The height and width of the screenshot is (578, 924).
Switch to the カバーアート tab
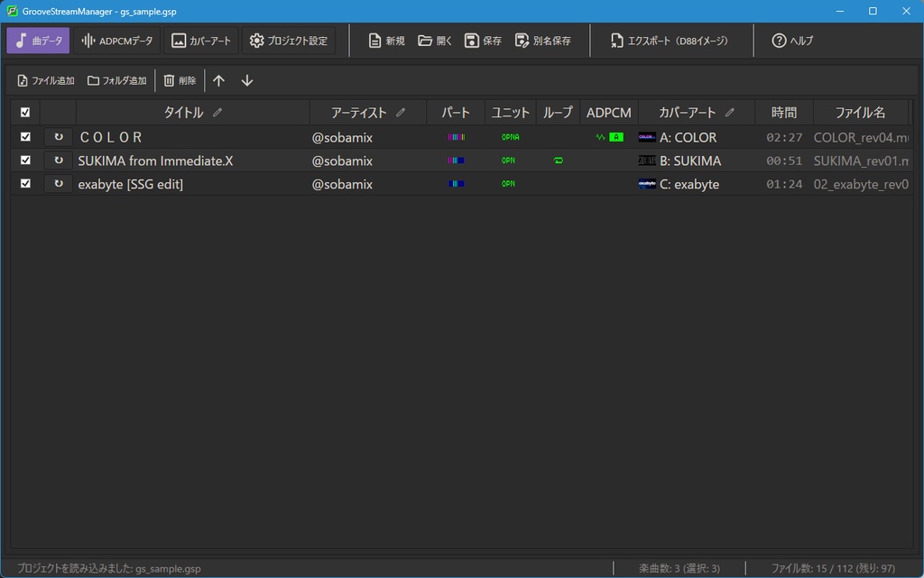[201, 41]
